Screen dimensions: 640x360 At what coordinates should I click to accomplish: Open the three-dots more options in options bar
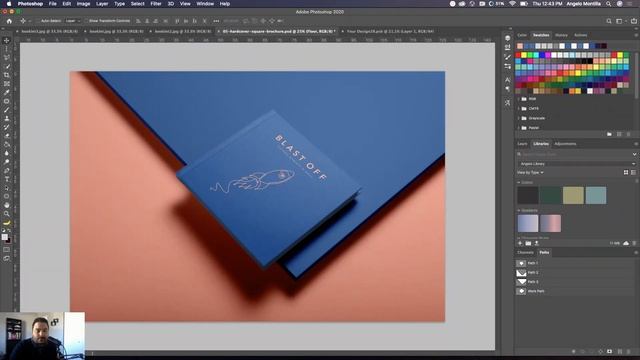click(216, 21)
